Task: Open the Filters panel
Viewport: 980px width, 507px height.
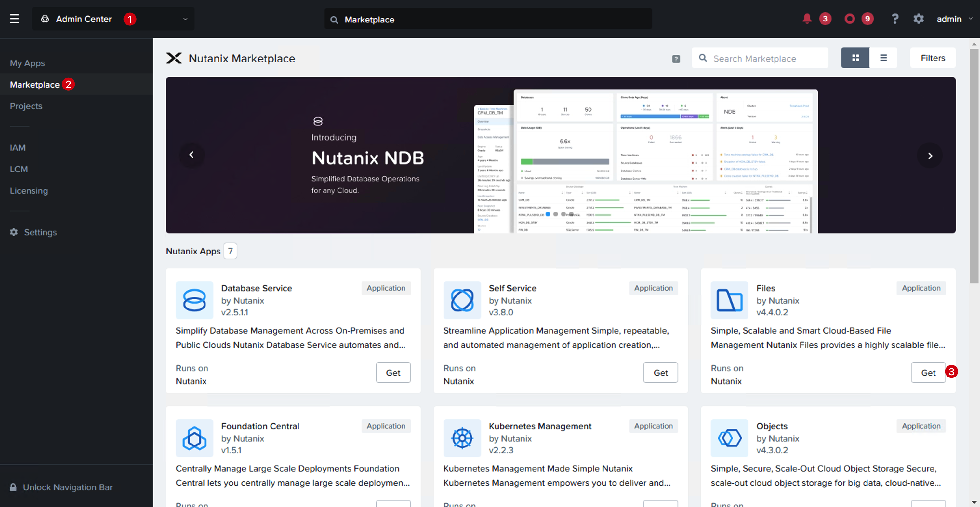Action: coord(933,58)
